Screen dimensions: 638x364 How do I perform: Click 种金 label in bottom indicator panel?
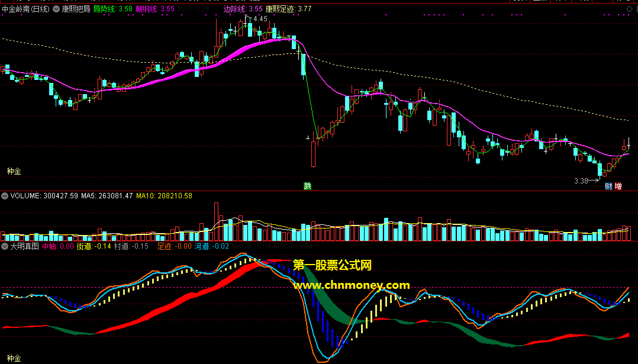coord(14,358)
